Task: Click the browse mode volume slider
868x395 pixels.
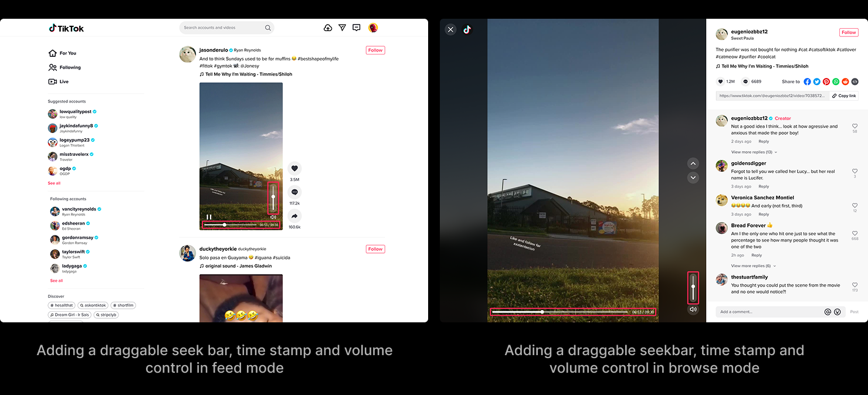Action: pos(693,287)
